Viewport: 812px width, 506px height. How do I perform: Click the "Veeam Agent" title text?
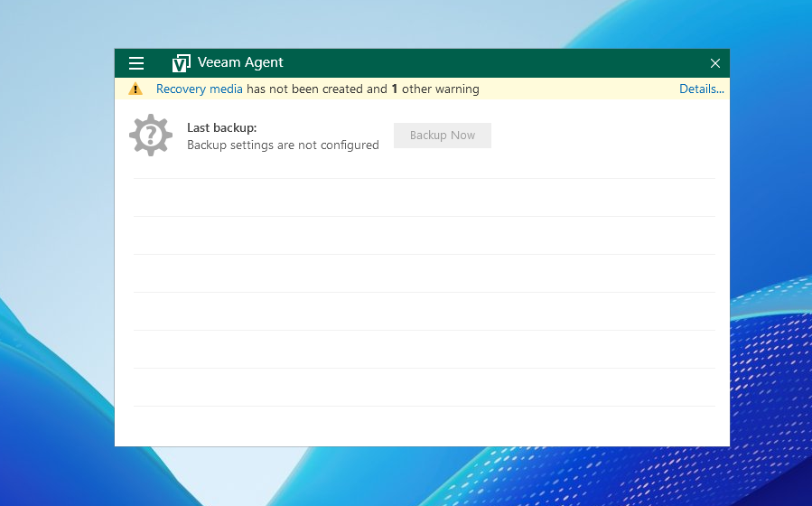click(x=240, y=62)
